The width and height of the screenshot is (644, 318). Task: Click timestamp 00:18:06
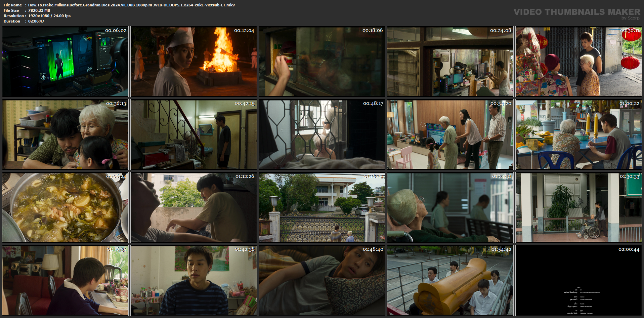click(x=373, y=30)
